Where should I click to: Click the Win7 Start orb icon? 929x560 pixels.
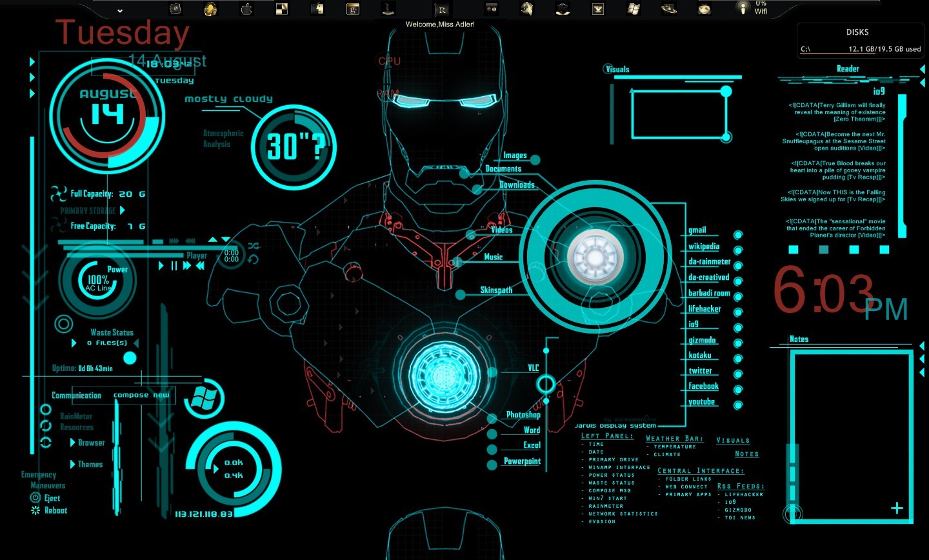(x=204, y=399)
